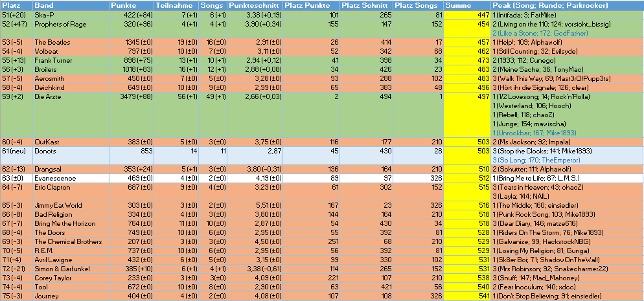Click the band cell 'Deichkind'
Screen dimensions: 644x301
pos(71,87)
